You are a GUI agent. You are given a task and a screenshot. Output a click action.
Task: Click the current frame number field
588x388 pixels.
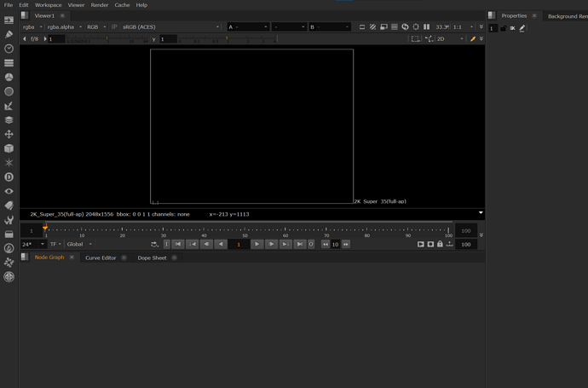pos(239,244)
